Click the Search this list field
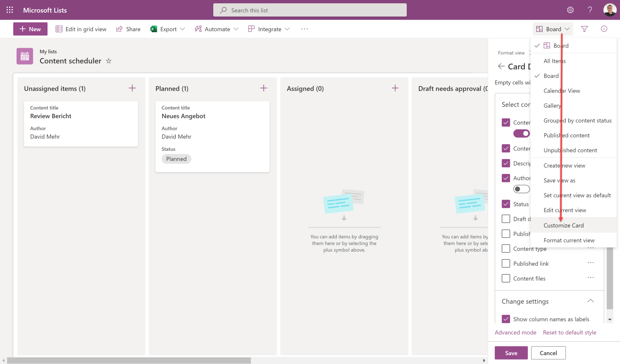The height and width of the screenshot is (364, 620). coord(310,10)
